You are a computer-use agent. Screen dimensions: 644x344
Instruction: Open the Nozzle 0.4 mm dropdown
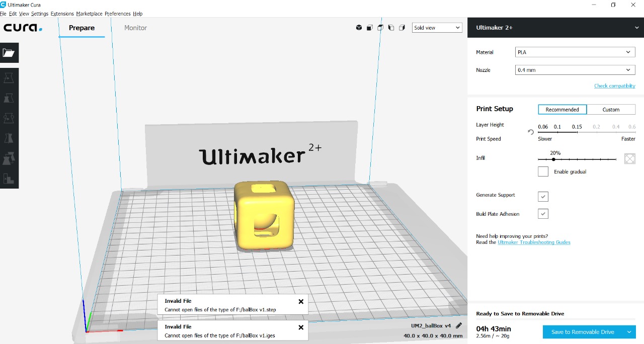point(575,70)
